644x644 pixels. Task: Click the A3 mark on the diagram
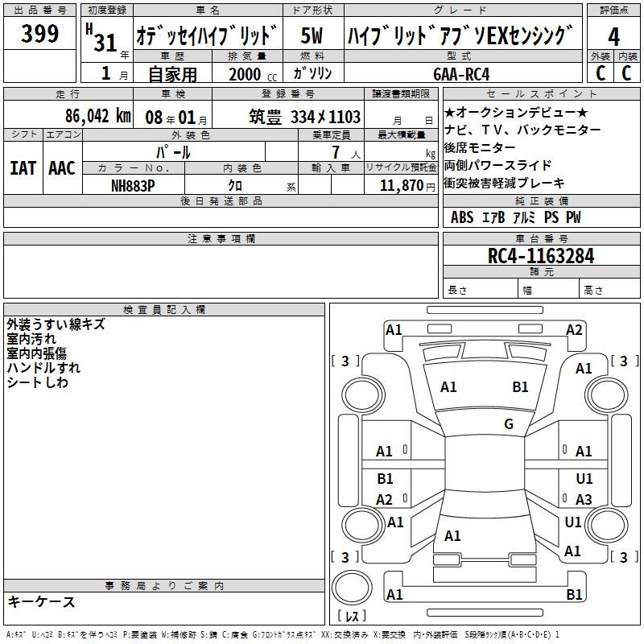(584, 499)
